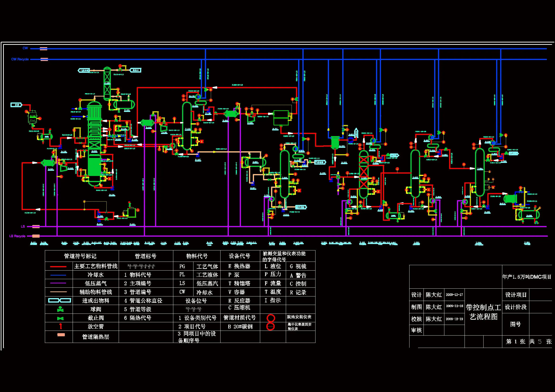Click the cyan material inlet/outlet legend symbol
555x392 pixels.
pos(59,300)
